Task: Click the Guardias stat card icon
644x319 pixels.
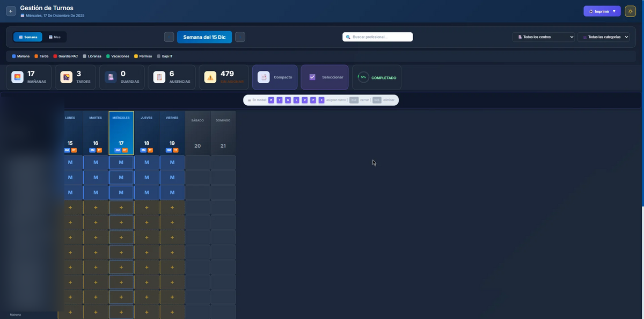Action: [111, 77]
